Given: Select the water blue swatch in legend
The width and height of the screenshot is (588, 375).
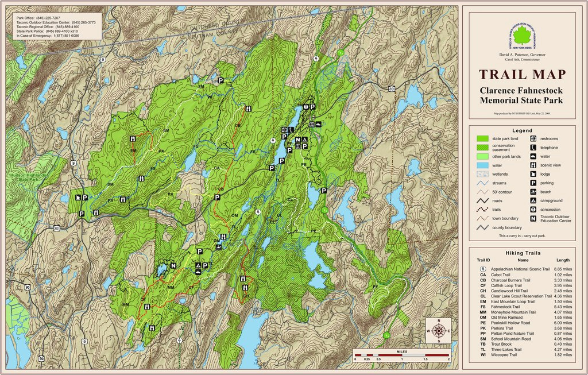Looking at the screenshot, I should 482,165.
